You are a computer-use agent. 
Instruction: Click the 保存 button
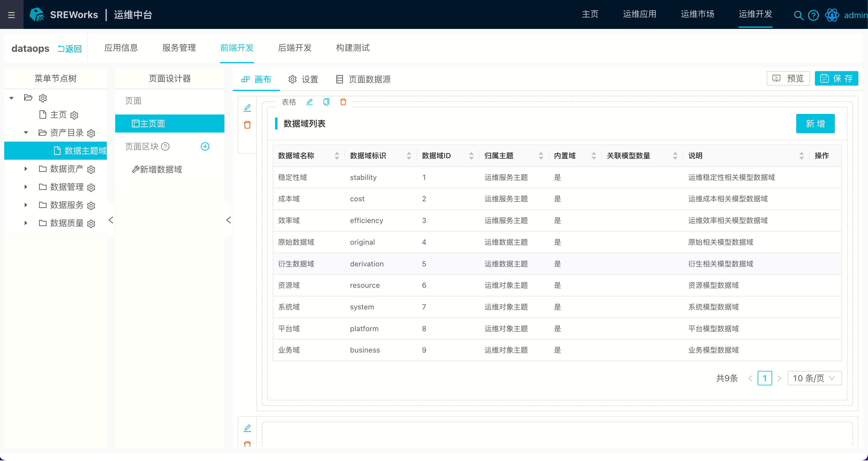click(836, 78)
